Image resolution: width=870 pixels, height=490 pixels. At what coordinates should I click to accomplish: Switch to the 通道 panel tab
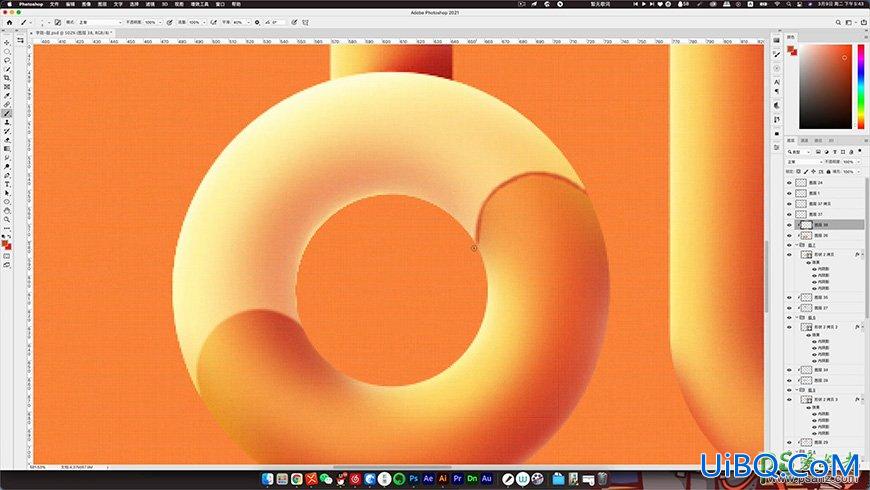tap(804, 140)
